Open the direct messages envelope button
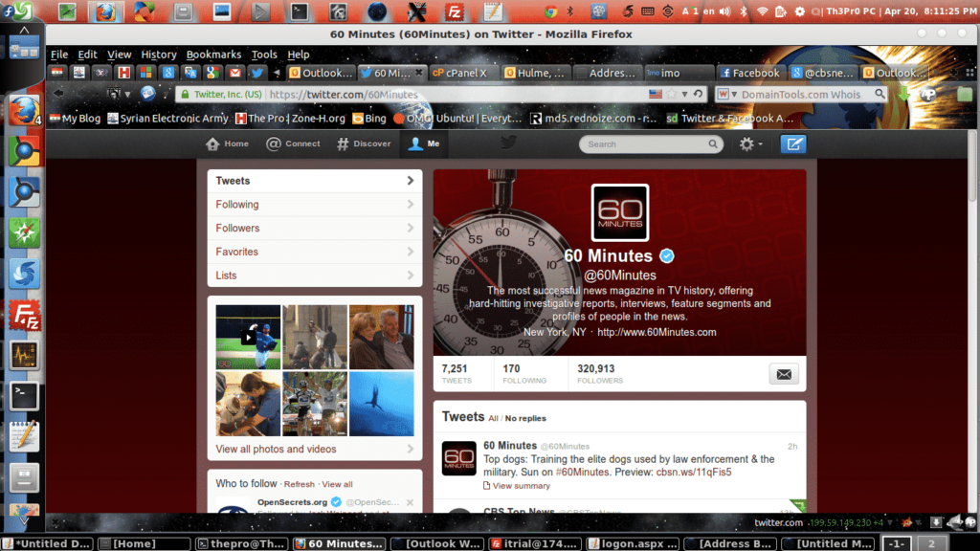 (x=784, y=374)
